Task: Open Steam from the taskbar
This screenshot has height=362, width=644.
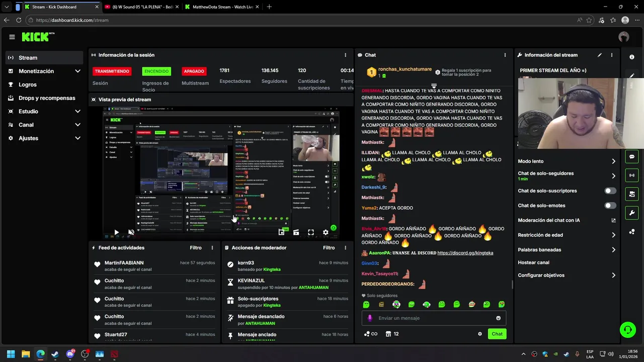Action: pos(55,354)
